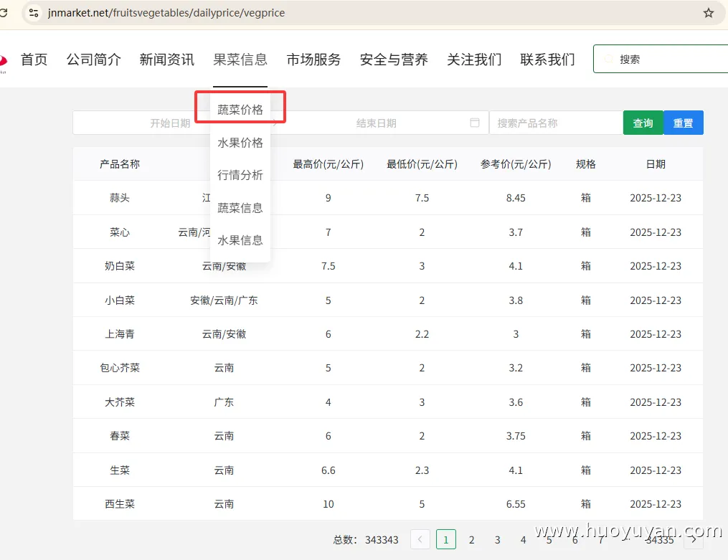This screenshot has height=560, width=728.
Task: Go to page 2 in pagination
Action: click(472, 540)
